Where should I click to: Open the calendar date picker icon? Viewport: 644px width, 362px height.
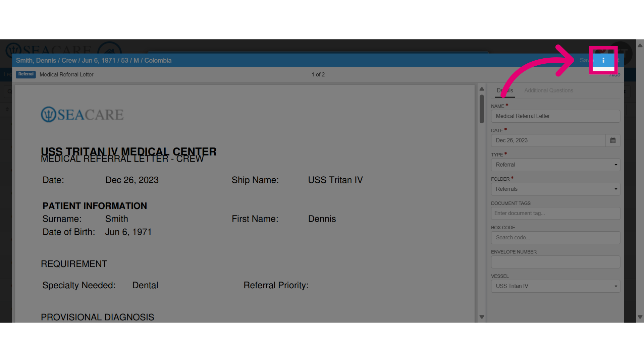pyautogui.click(x=613, y=140)
